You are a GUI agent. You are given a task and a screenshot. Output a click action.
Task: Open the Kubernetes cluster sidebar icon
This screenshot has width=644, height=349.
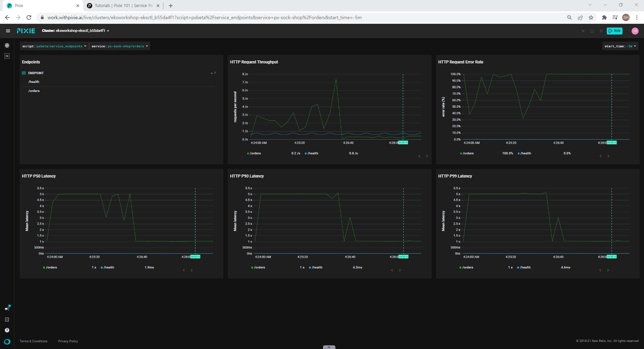(x=7, y=45)
